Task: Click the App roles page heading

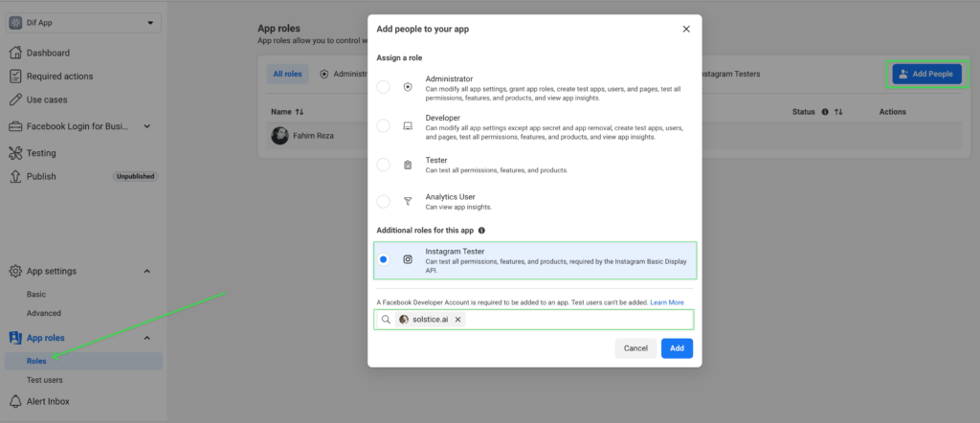Action: (x=278, y=29)
